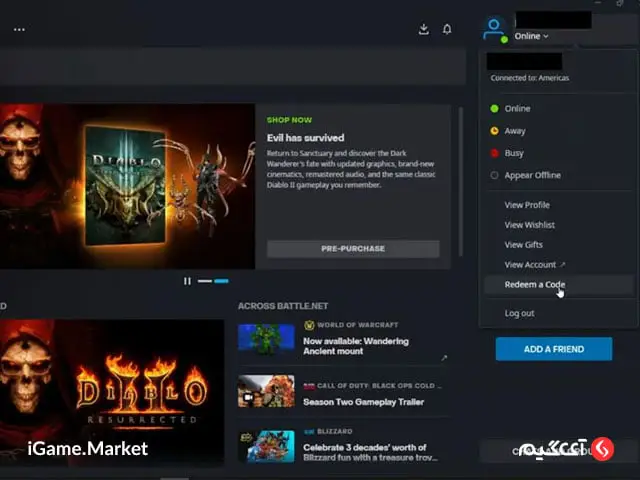Image resolution: width=640 pixels, height=480 pixels.
Task: Open the Season Two Gameplay Trailer link
Action: pos(363,402)
